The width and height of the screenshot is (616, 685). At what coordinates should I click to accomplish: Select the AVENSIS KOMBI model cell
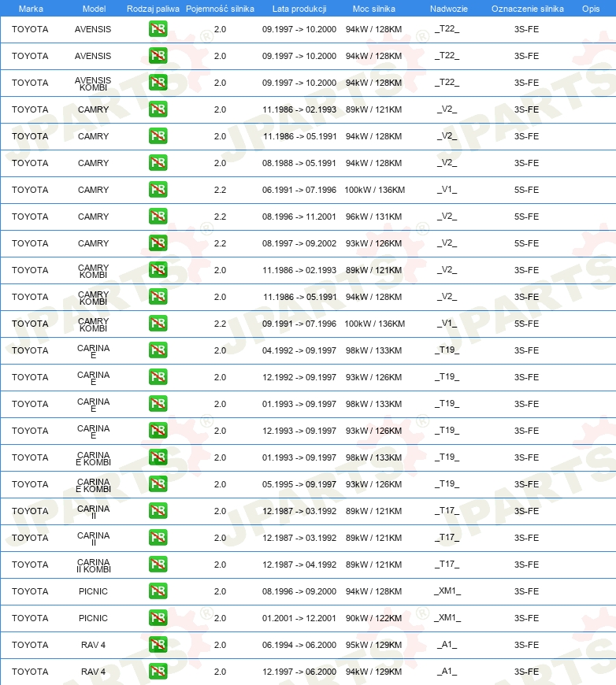coord(93,83)
